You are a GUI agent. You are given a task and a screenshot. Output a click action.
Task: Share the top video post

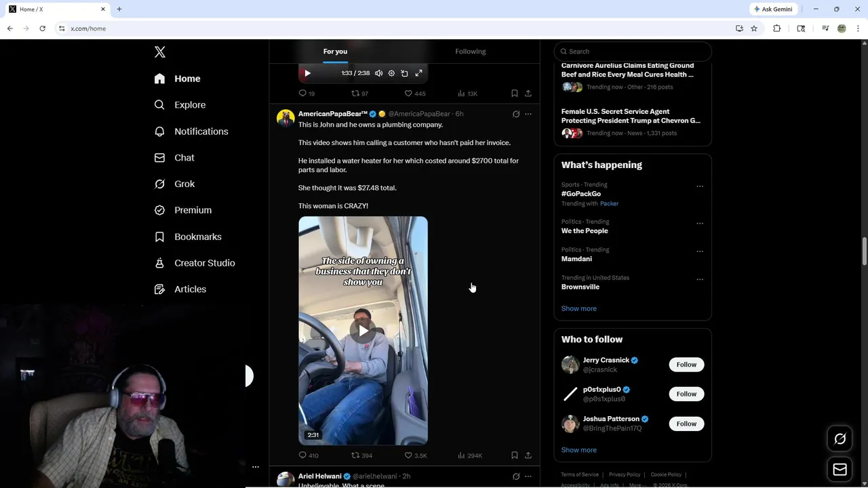[528, 94]
